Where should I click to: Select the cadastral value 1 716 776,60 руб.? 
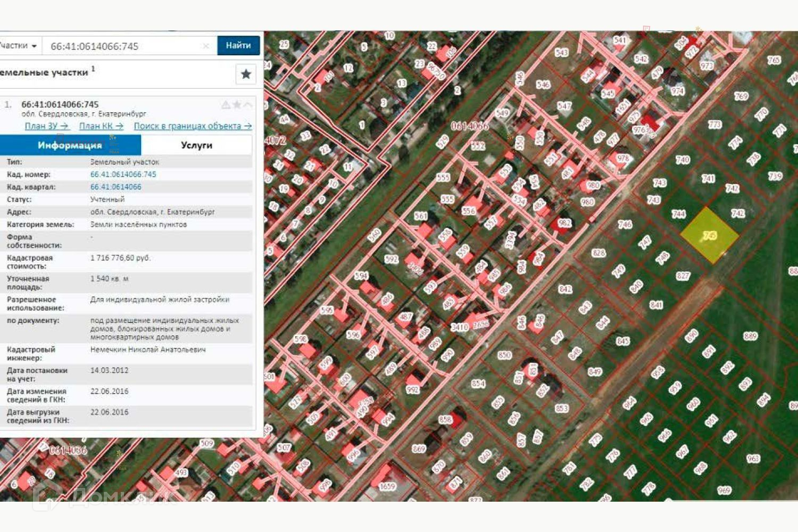click(121, 258)
